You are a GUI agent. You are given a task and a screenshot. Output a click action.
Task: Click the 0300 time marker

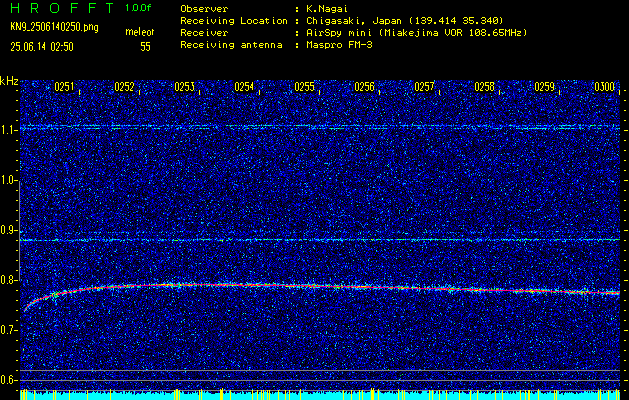click(x=605, y=87)
